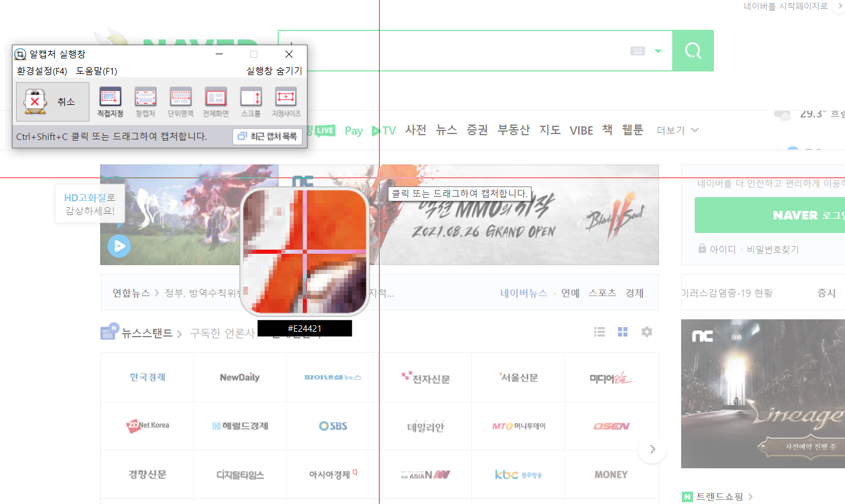Select the 직접지정 capture mode icon

point(110,102)
